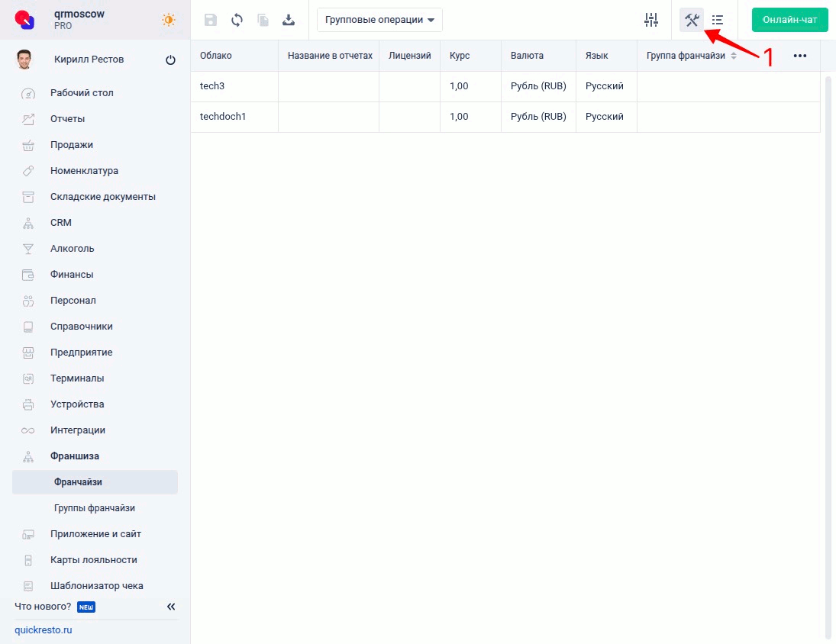Click the Облако column header
Image resolution: width=836 pixels, height=644 pixels.
pos(234,56)
